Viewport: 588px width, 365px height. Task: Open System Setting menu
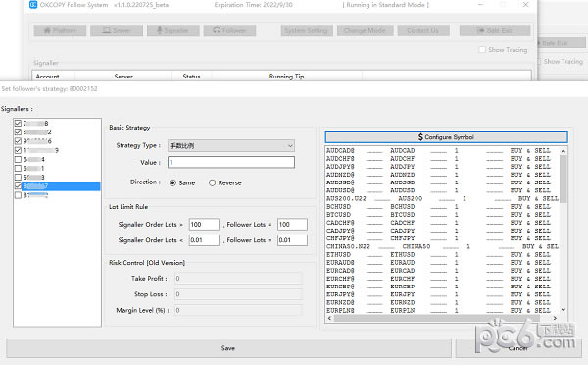click(307, 30)
